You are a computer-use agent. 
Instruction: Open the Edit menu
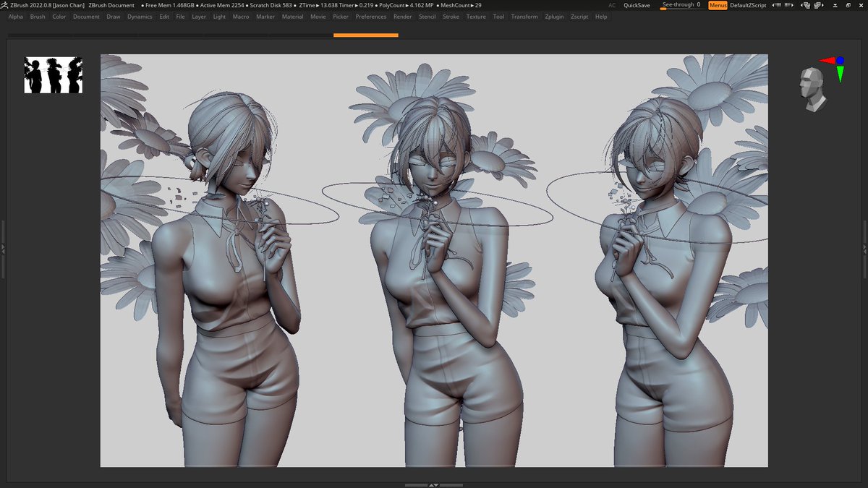[x=165, y=17]
